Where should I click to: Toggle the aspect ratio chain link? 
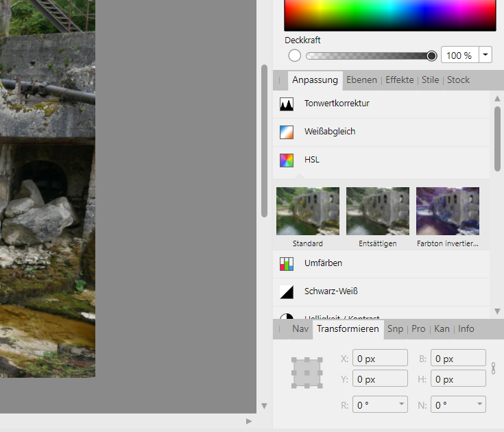tap(494, 368)
